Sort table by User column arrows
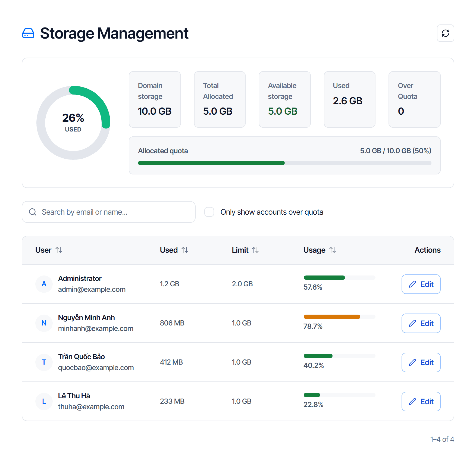Image resolution: width=476 pixels, height=476 pixels. 59,250
